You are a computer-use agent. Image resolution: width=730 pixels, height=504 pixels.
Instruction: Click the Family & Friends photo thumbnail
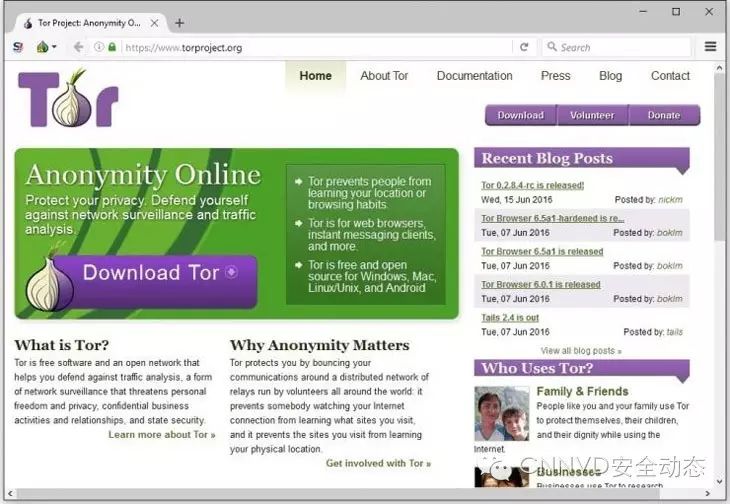point(502,414)
